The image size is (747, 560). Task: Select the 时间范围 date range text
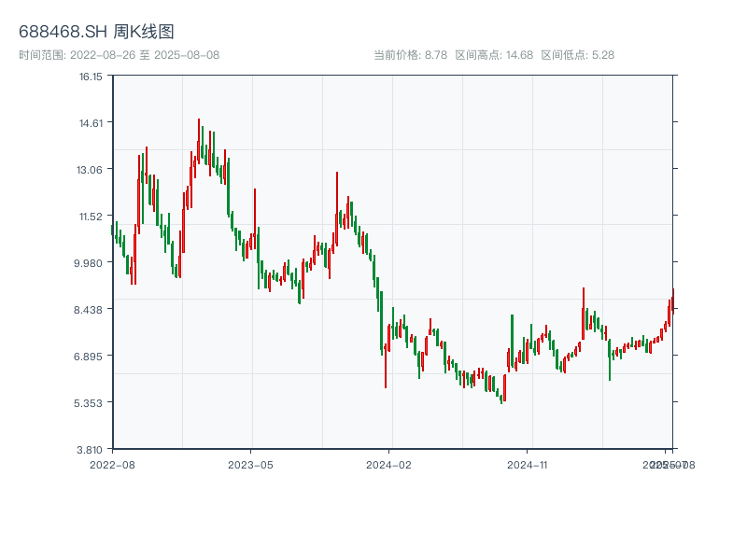119,55
